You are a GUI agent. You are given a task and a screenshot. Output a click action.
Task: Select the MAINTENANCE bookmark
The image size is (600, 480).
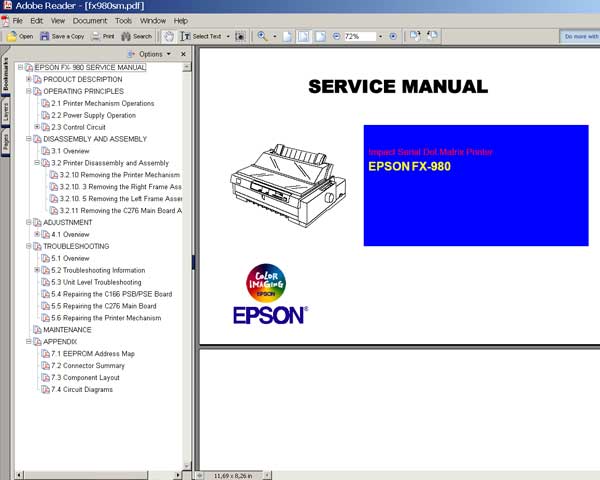(x=67, y=330)
